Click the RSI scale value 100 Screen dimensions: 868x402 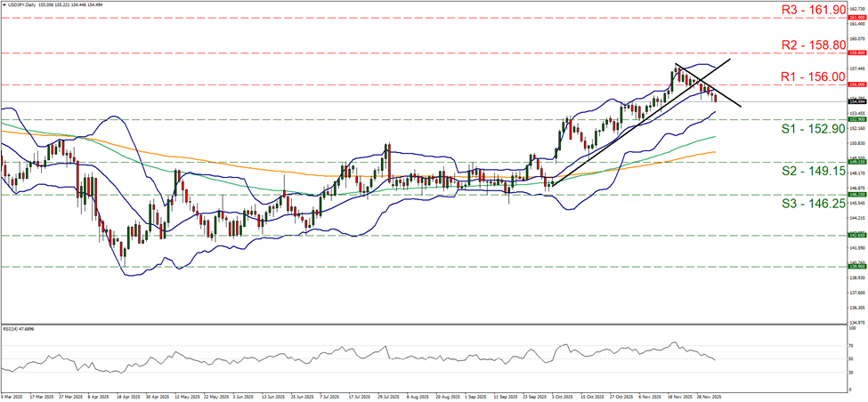click(x=853, y=328)
